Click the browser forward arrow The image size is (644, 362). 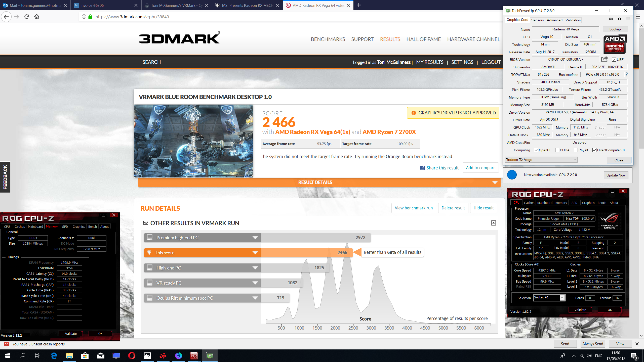pos(17,17)
